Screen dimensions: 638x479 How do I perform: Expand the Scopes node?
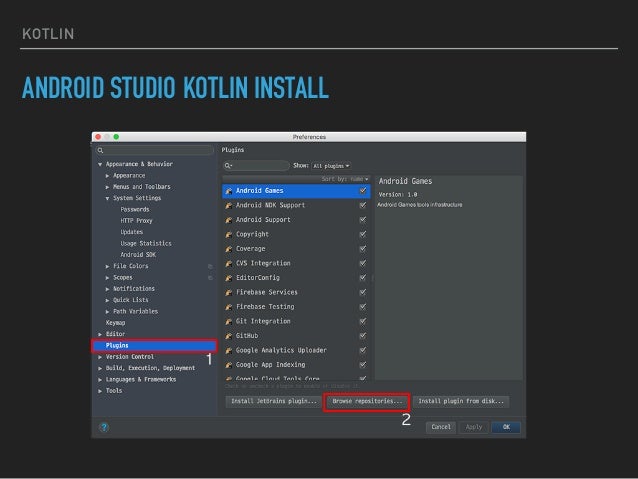coord(107,278)
